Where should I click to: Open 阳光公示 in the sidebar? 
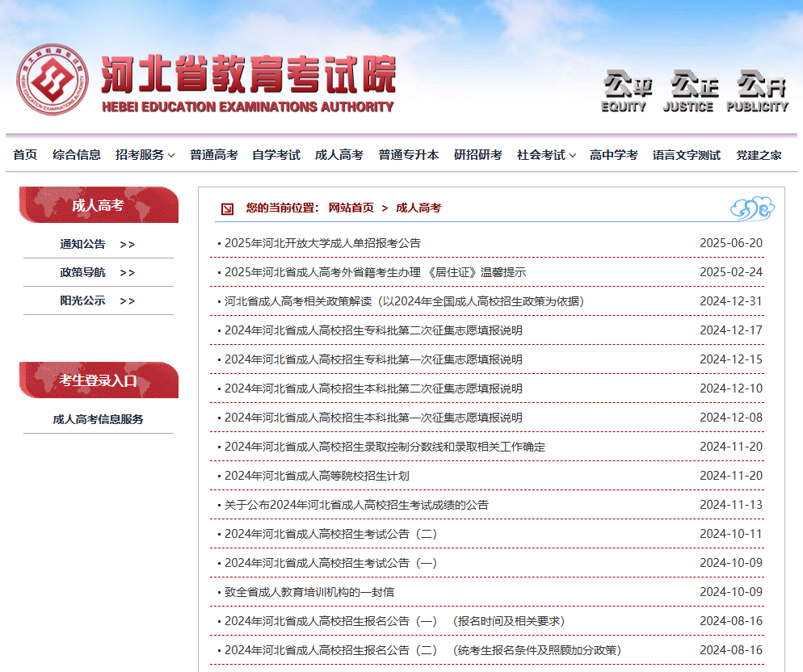[x=98, y=300]
